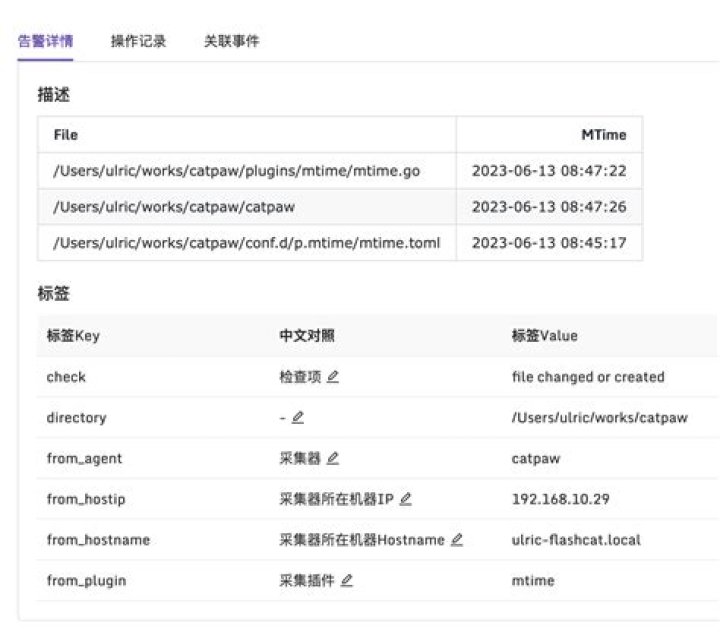The image size is (720, 632).
Task: Click the MTime value 2023-06-13 08:47:26
Action: tap(549, 207)
